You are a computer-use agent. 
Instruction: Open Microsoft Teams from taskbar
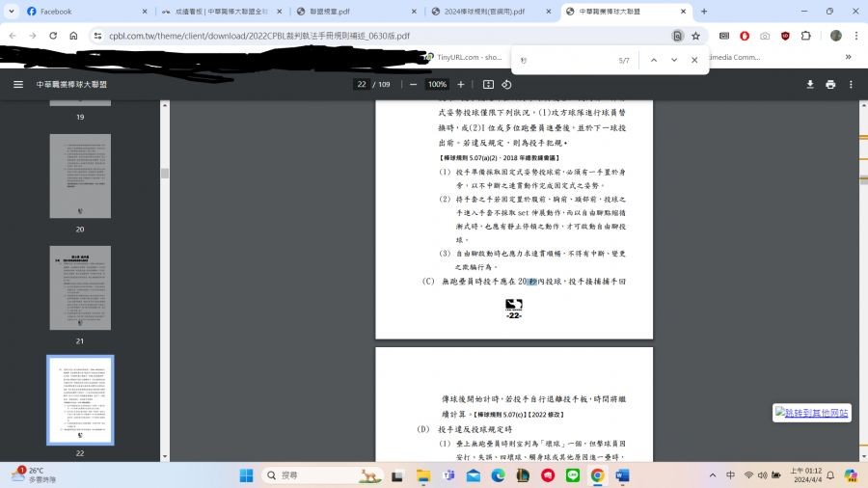(x=448, y=475)
